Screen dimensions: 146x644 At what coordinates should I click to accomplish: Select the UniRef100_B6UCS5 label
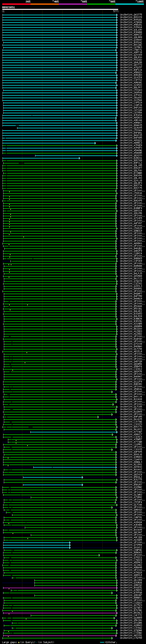point(131,135)
